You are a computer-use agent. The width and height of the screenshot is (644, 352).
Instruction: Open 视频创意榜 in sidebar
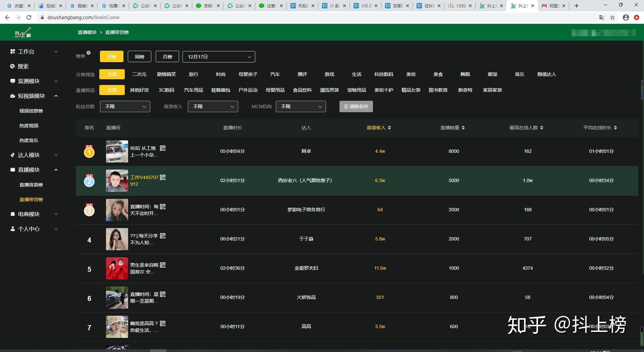(31, 111)
